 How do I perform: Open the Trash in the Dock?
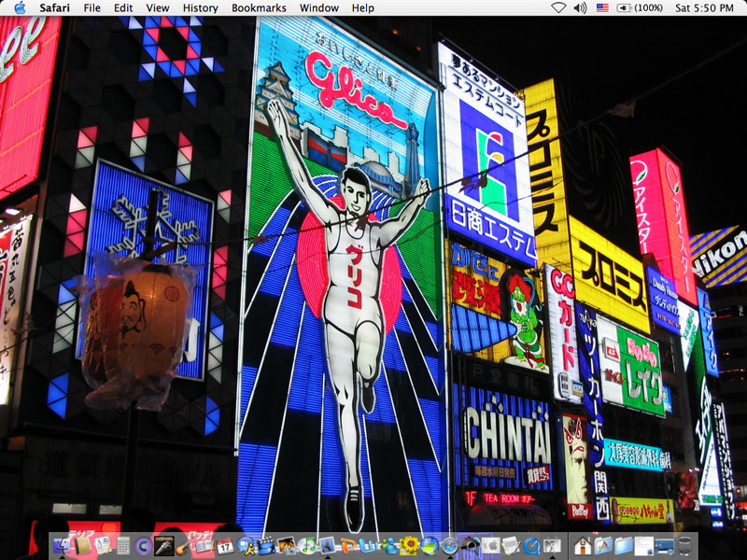click(686, 545)
